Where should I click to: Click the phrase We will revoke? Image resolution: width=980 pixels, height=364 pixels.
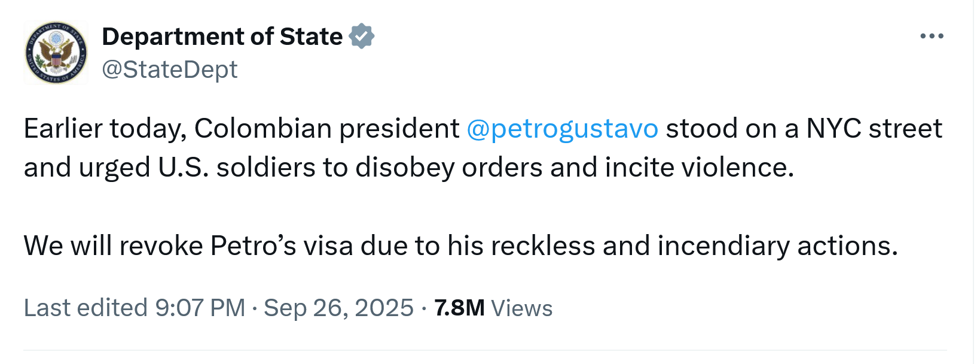click(x=114, y=246)
